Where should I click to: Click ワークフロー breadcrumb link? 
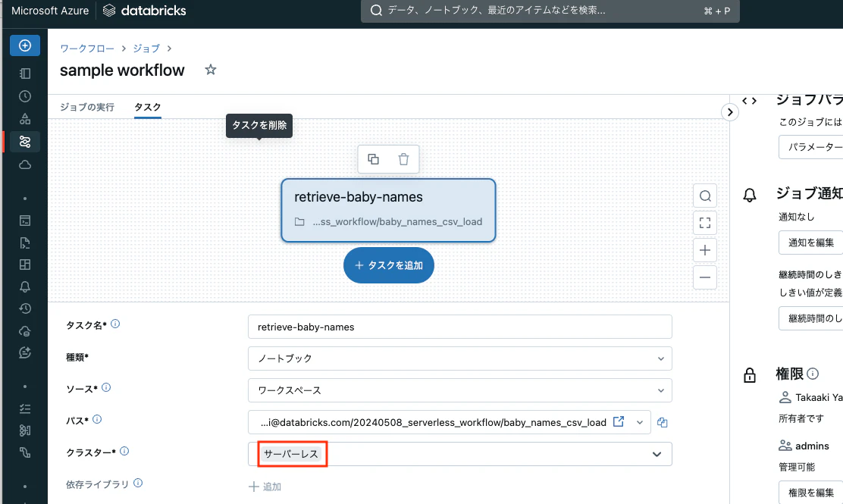click(x=87, y=49)
